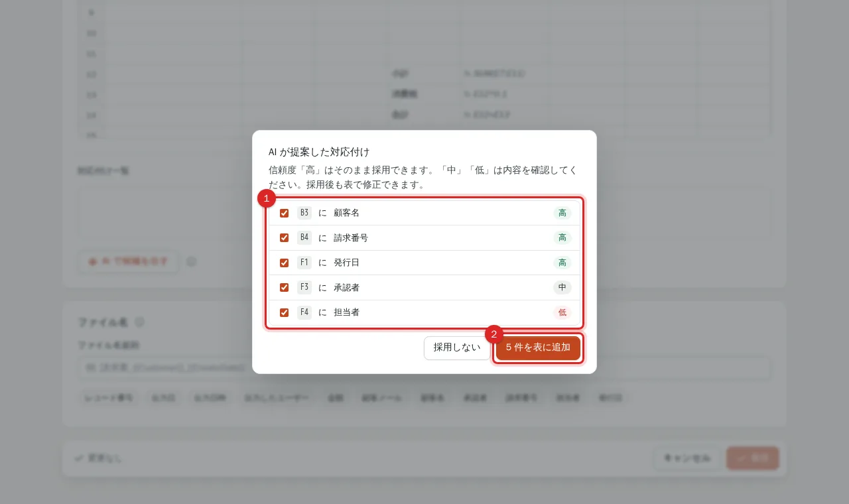Uncheck the 顧客名 mapping checkbox
Screen dimensions: 849x504
click(x=284, y=213)
